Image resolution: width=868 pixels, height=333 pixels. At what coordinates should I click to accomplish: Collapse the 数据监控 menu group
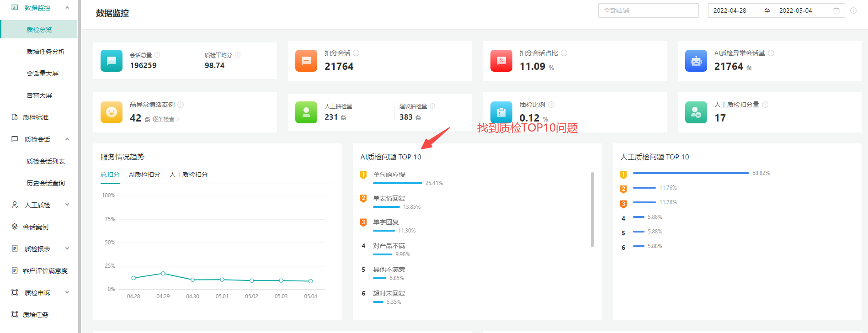point(67,7)
